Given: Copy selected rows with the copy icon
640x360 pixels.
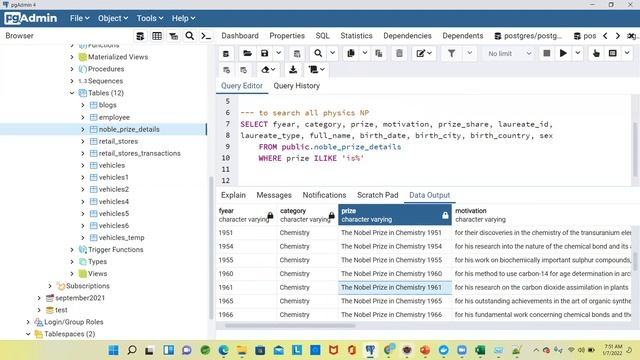Looking at the screenshot, I should click(x=351, y=53).
